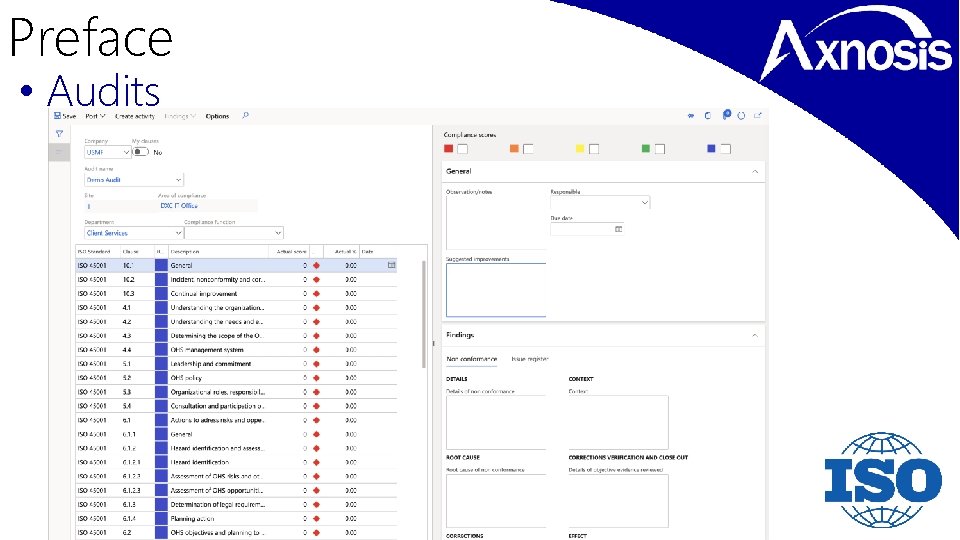Open the notifications bell with the badge
The height and width of the screenshot is (540, 960).
726,114
